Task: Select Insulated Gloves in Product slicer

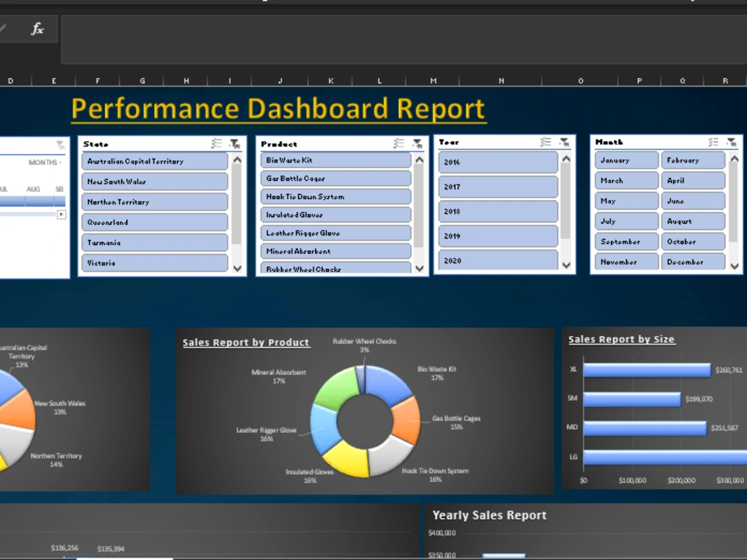Action: tap(336, 215)
